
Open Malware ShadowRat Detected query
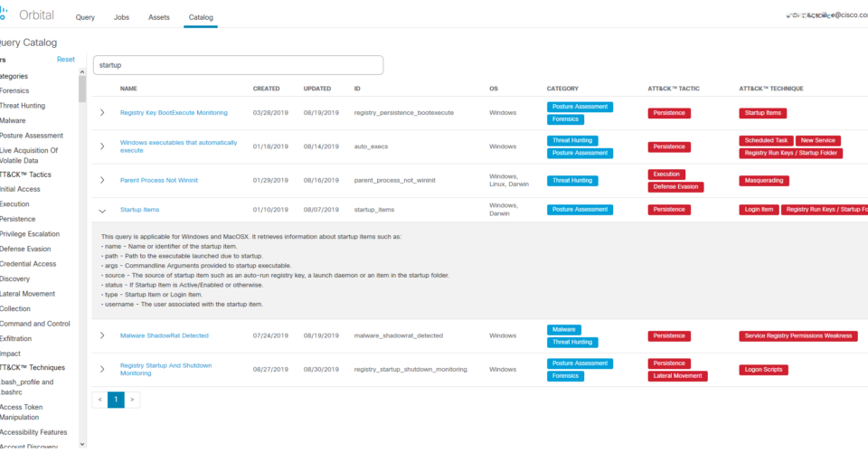[x=165, y=335]
